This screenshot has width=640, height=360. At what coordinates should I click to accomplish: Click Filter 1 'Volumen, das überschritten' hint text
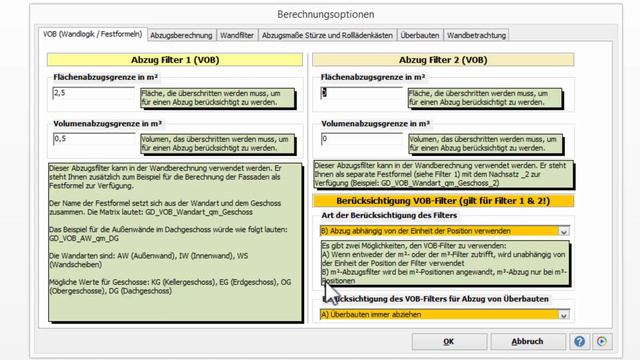(x=217, y=144)
